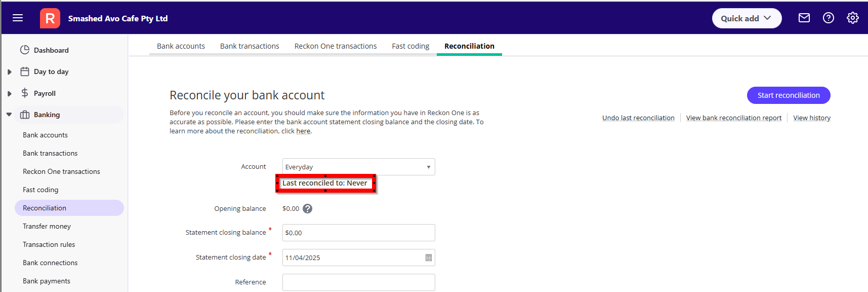
Task: Click the Opening balance $0.00 value
Action: 291,208
